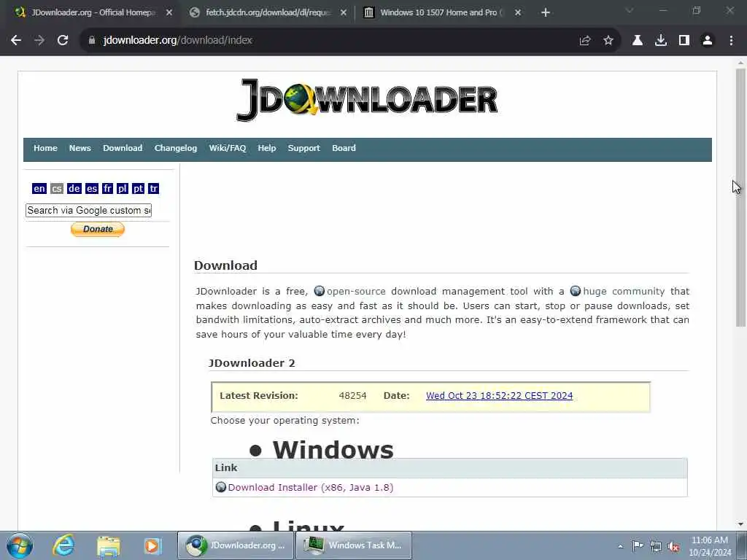Open the Board menu item
This screenshot has width=747, height=560.
[344, 148]
